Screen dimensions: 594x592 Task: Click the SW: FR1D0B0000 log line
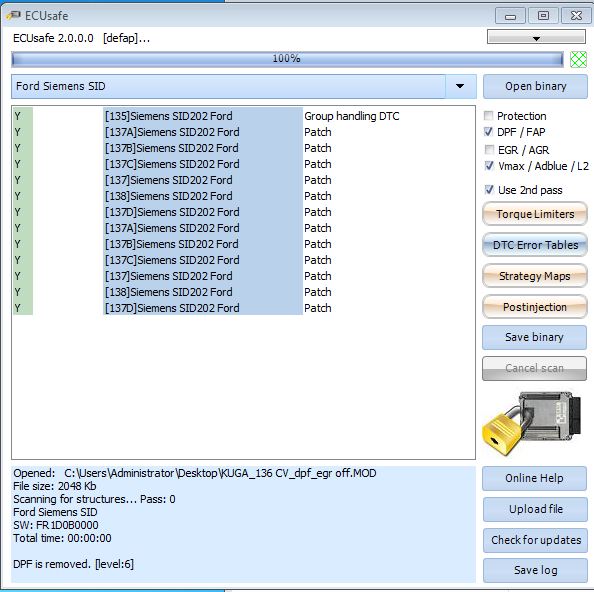pos(56,525)
